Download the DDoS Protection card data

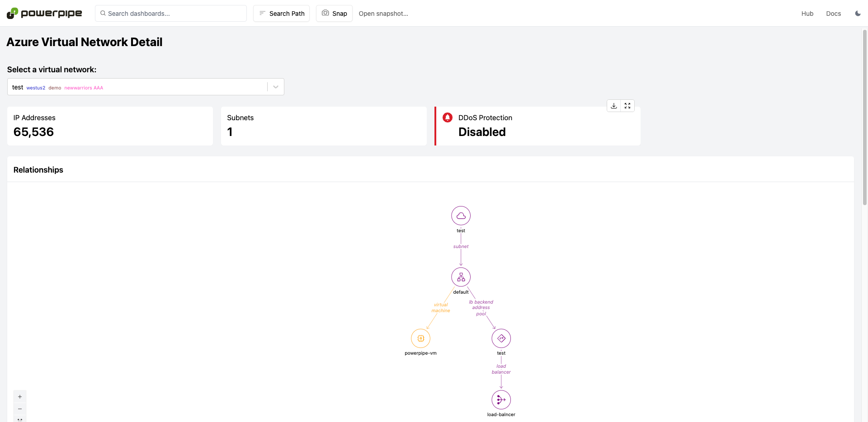pyautogui.click(x=613, y=106)
